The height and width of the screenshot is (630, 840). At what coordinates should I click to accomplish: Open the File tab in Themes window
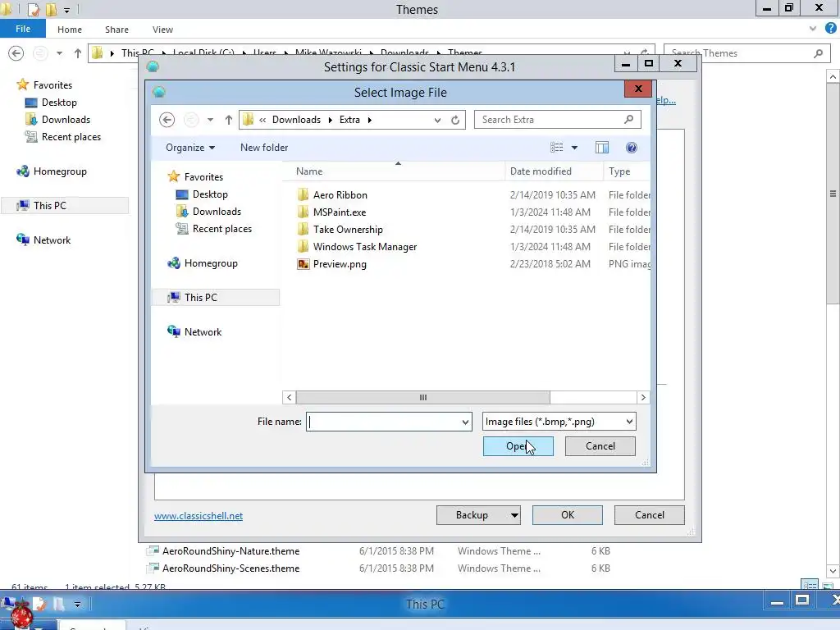point(22,29)
